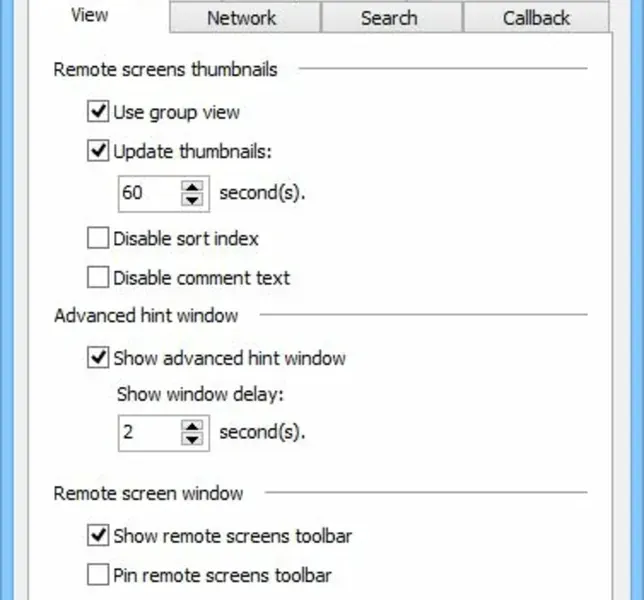644x600 pixels.
Task: Click the Use group view label
Action: click(176, 113)
